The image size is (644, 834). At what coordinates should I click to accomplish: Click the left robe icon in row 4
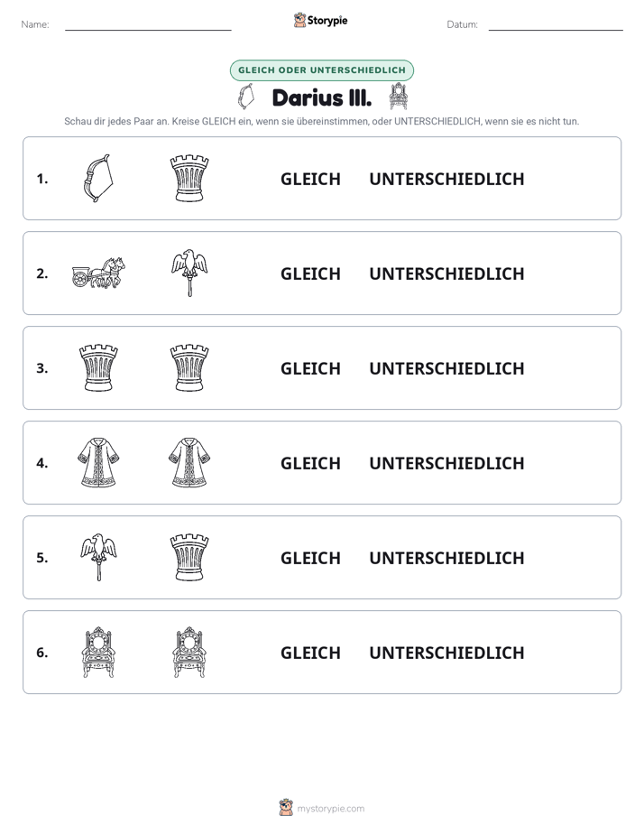(98, 463)
